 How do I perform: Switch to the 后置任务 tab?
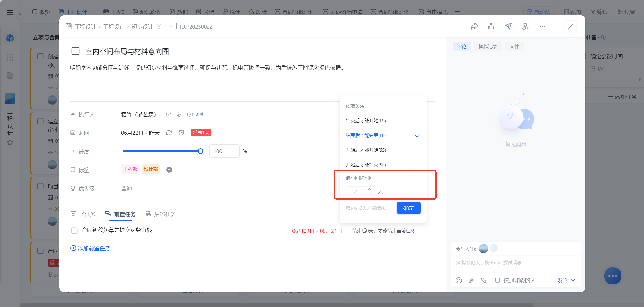tap(161, 214)
